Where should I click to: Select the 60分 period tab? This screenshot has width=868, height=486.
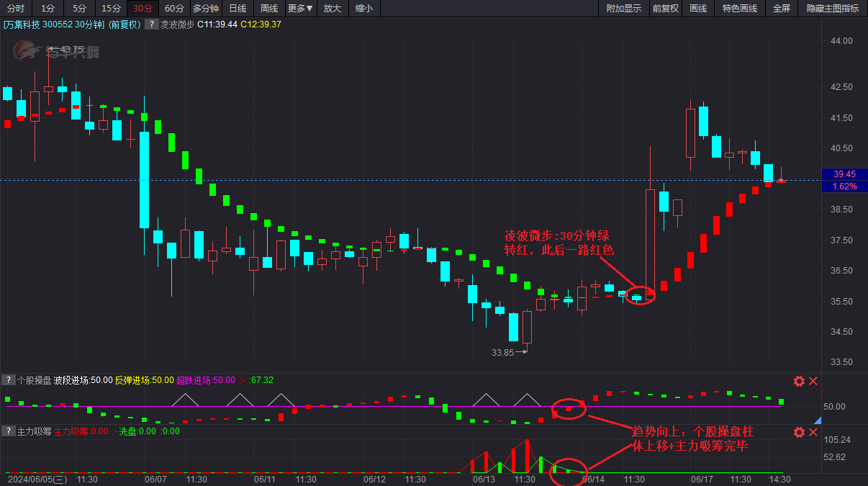tap(174, 9)
